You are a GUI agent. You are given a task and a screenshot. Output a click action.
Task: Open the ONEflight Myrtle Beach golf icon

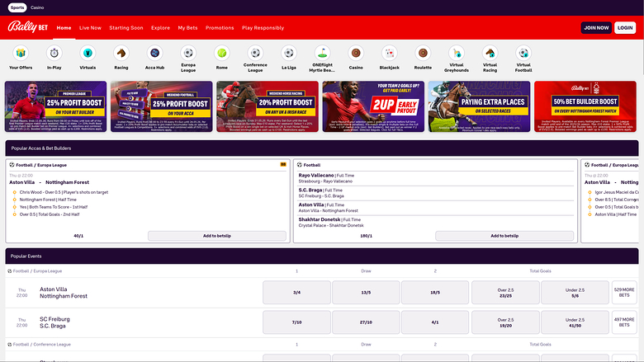(x=322, y=54)
